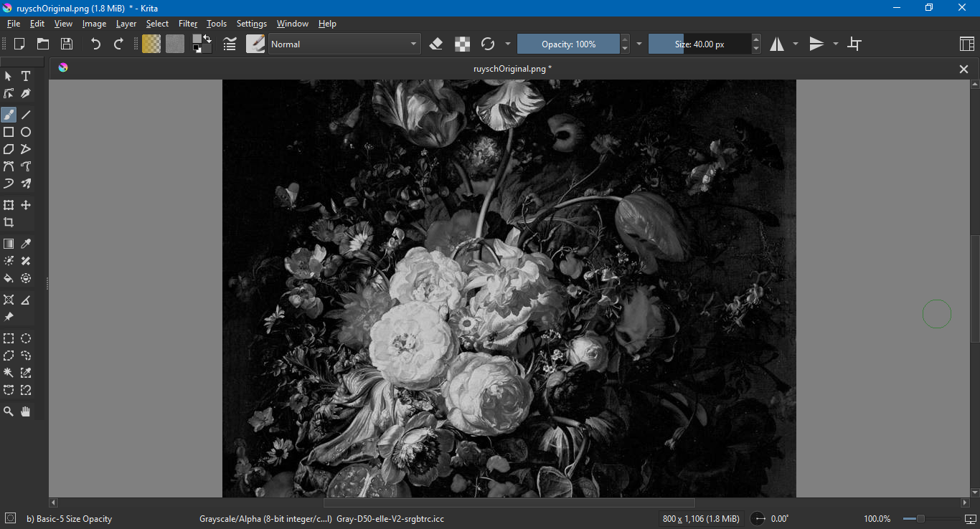Open the fill gradients swatch
This screenshot has height=529, width=980.
(151, 44)
